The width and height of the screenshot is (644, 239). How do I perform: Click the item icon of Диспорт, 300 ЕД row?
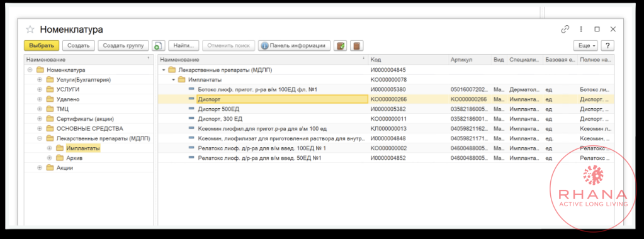(x=191, y=119)
